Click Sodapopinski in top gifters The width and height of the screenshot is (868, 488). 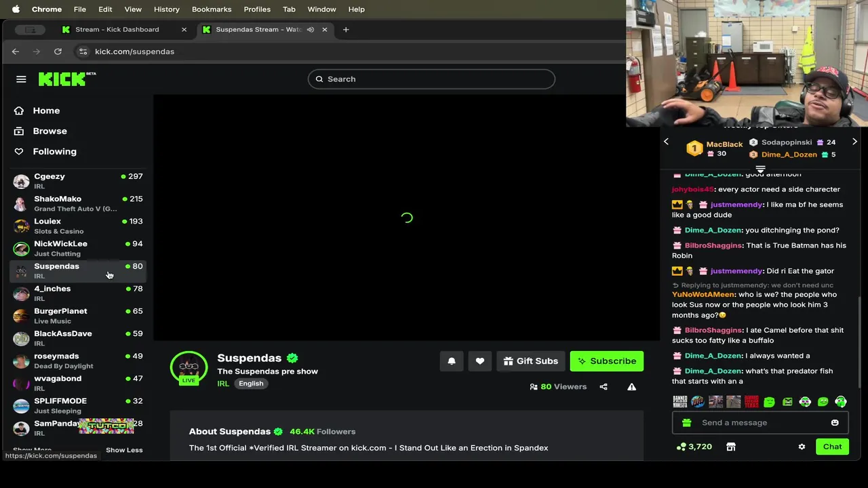click(x=787, y=142)
